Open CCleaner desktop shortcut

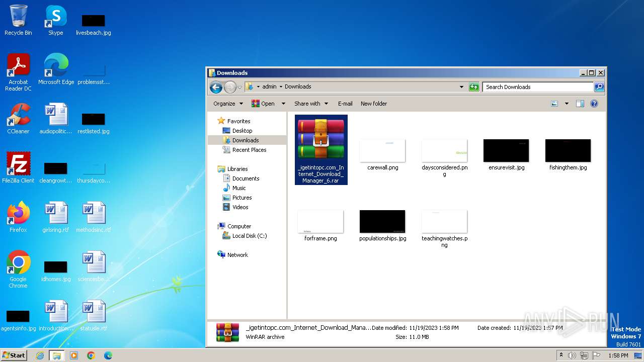point(18,119)
